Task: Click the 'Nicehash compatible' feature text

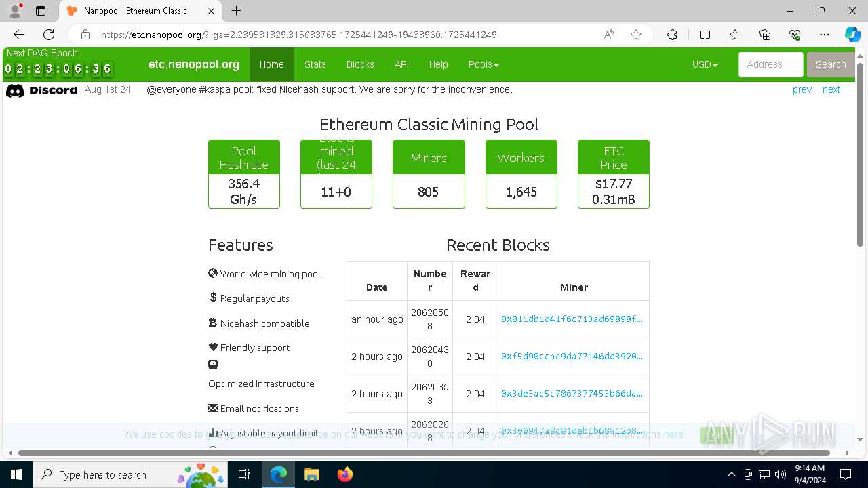Action: 259,323
